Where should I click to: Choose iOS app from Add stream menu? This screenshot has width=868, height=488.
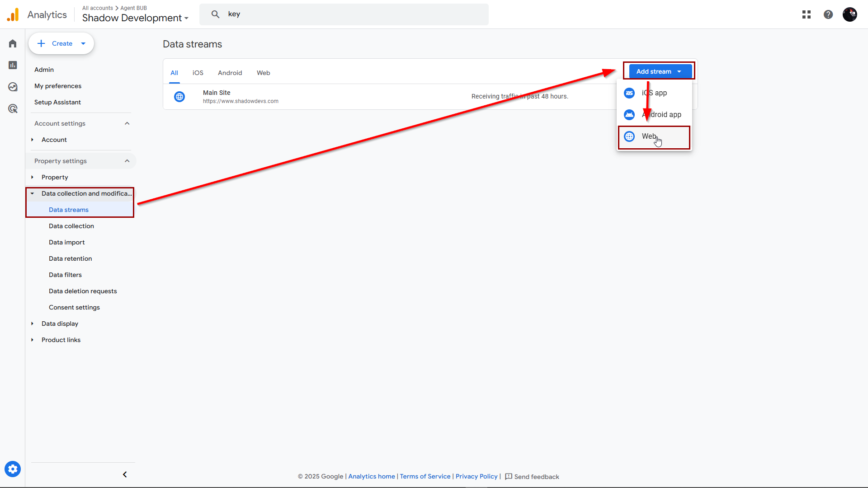(654, 93)
